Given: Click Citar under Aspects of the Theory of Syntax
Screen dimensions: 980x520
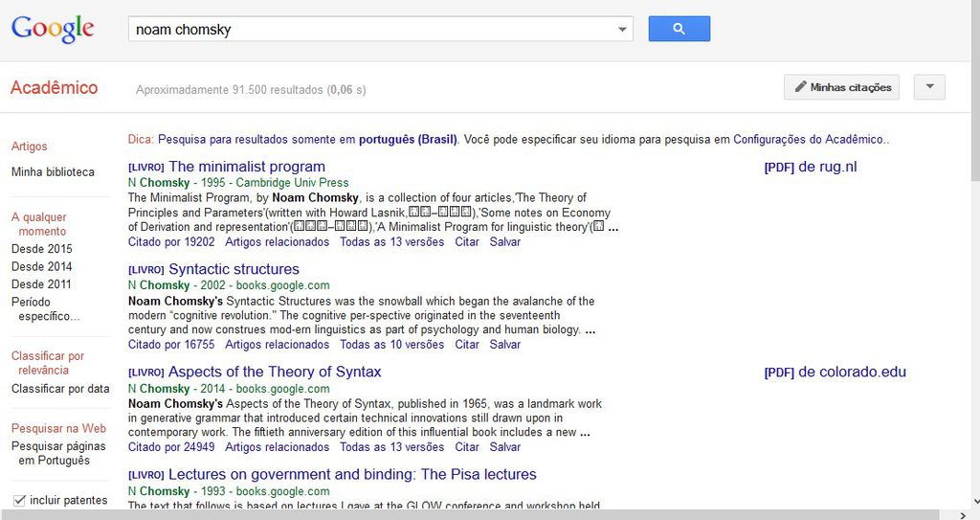Looking at the screenshot, I should point(467,447).
